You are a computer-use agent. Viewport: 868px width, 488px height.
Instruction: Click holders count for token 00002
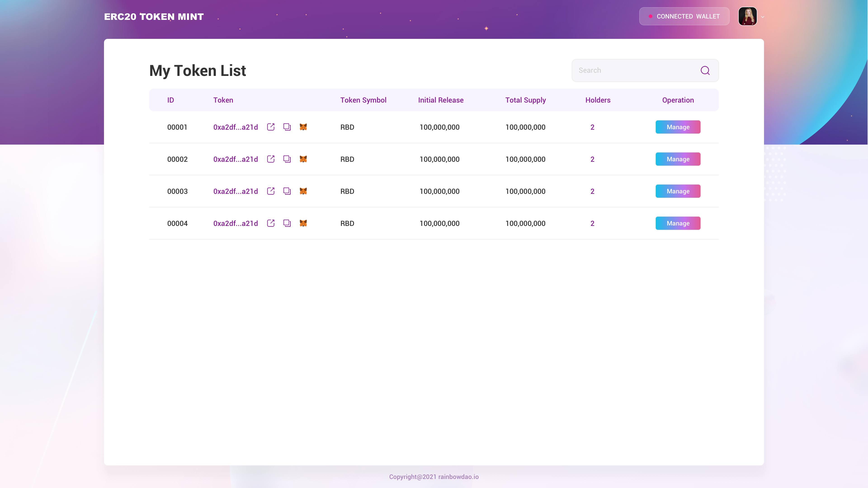[x=592, y=159]
